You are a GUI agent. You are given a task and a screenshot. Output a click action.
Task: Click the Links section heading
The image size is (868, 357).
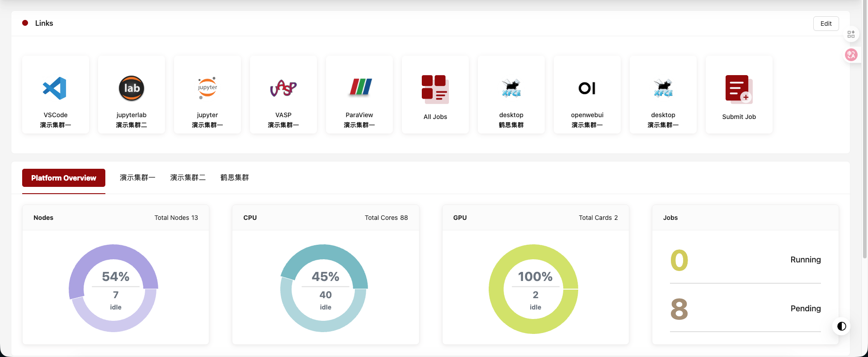44,23
